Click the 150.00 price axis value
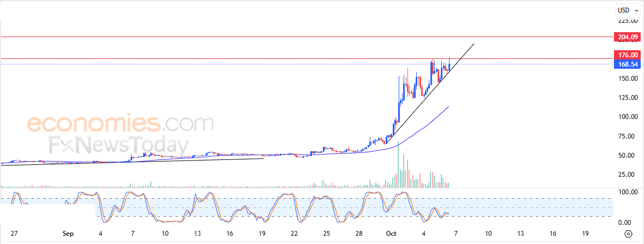644x244 pixels. pos(628,79)
